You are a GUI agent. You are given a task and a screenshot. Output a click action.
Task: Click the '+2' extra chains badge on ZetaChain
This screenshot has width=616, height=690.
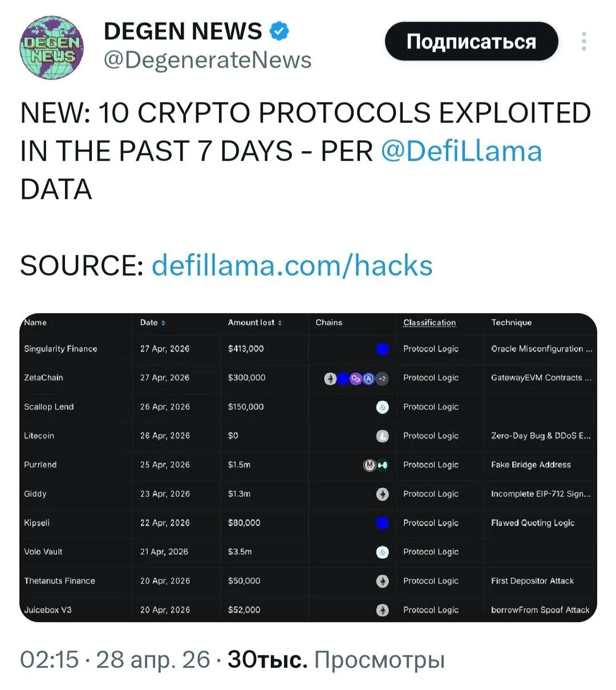coord(382,378)
